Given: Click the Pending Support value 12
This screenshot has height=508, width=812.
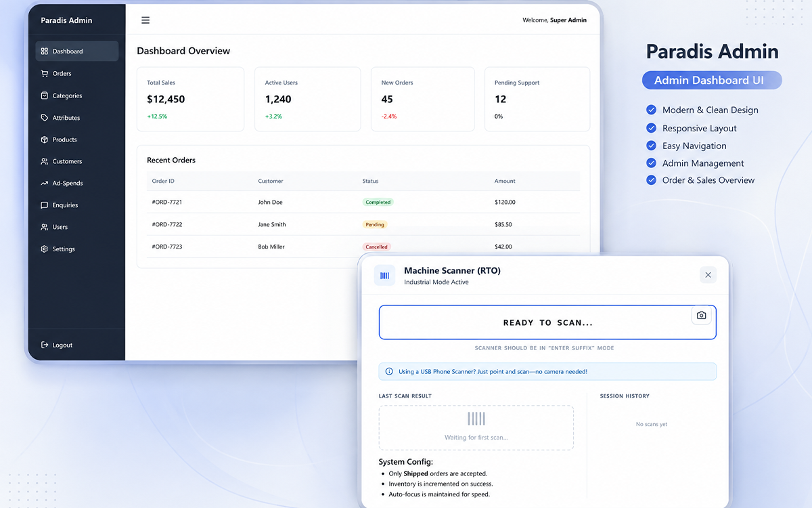Looking at the screenshot, I should [x=501, y=100].
